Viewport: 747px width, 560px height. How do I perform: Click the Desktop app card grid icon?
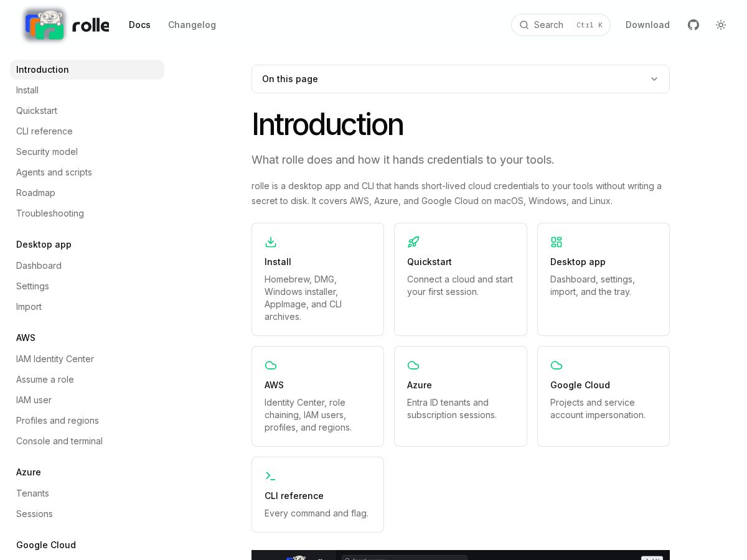click(557, 242)
